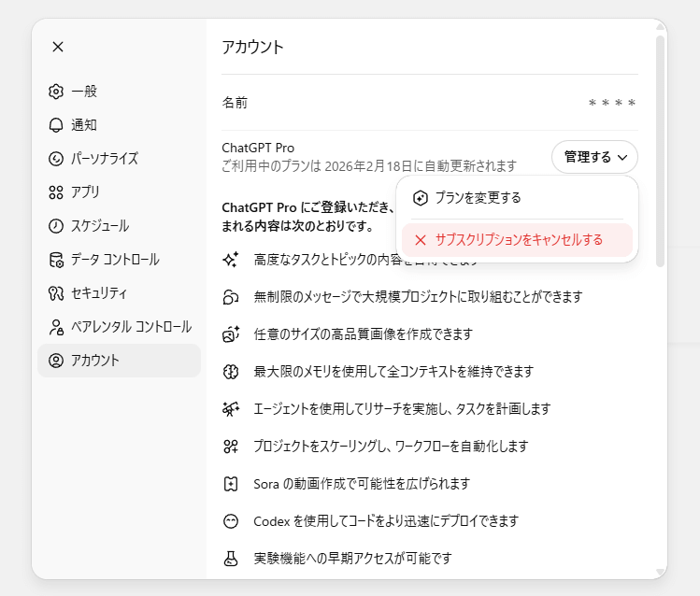The height and width of the screenshot is (596, 700).
Task: Collapse the 管理する dropdown button
Action: tap(594, 157)
